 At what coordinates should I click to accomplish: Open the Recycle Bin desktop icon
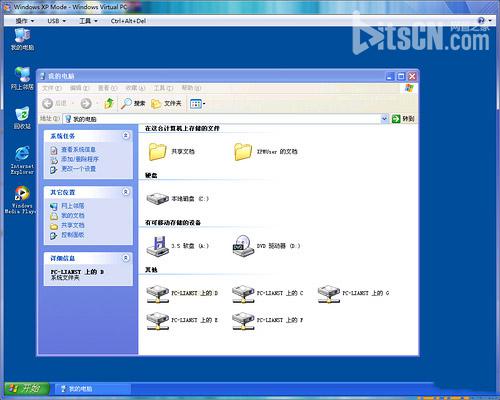22,117
